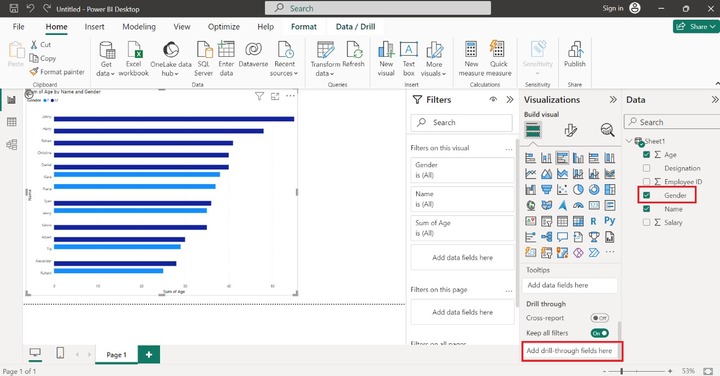720x376 pixels.
Task: Turn off Keep all filters toggle
Action: click(600, 333)
